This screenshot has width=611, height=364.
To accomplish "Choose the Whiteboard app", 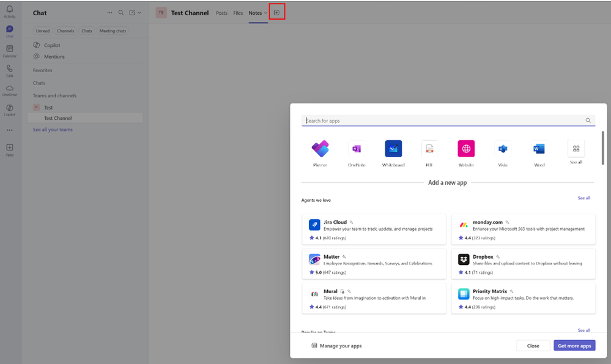I will pos(393,154).
